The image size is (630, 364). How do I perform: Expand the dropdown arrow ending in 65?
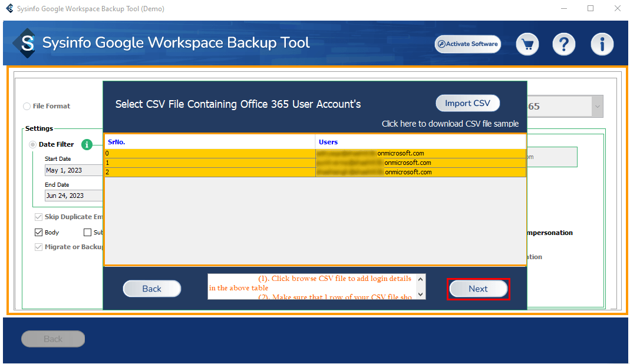597,107
